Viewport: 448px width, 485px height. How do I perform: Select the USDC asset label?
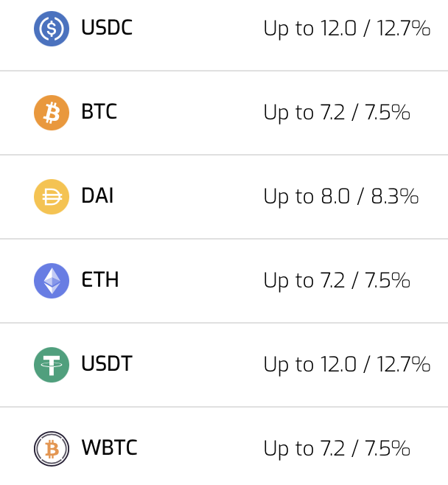click(107, 27)
